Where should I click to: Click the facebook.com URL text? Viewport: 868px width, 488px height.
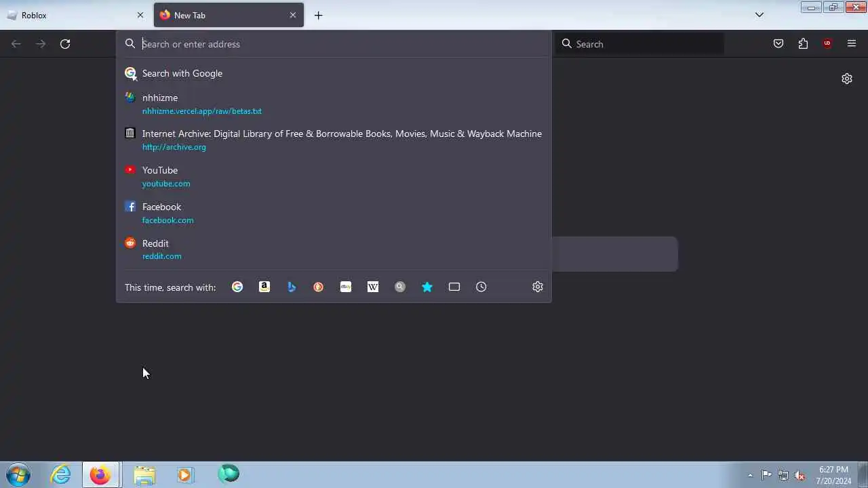(x=167, y=220)
